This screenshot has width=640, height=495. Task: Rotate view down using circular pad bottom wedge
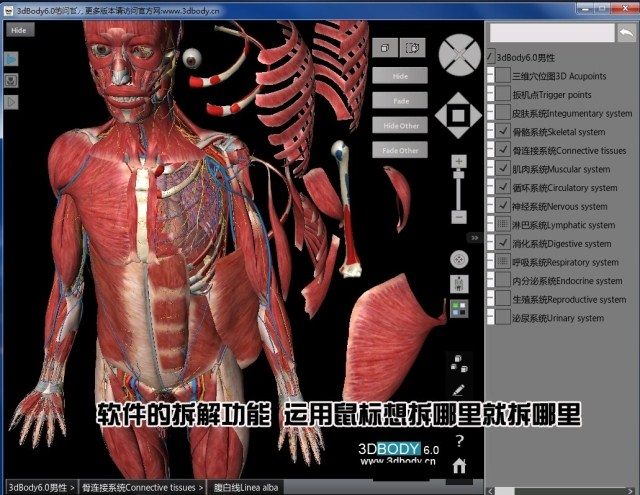460,68
